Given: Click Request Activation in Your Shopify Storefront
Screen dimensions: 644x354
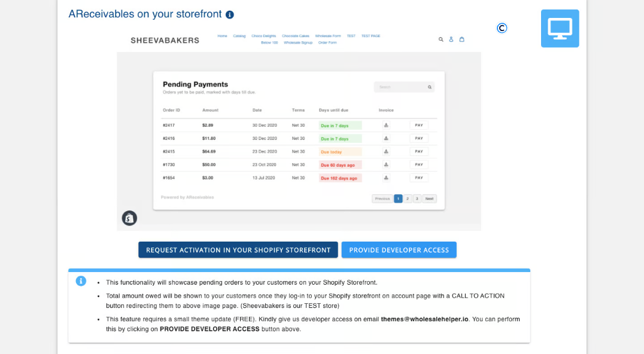Looking at the screenshot, I should 238,250.
